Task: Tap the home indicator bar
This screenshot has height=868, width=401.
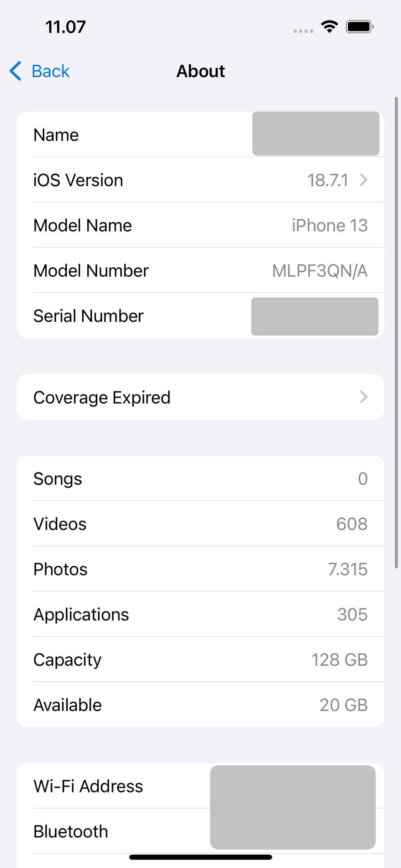Action: click(200, 857)
